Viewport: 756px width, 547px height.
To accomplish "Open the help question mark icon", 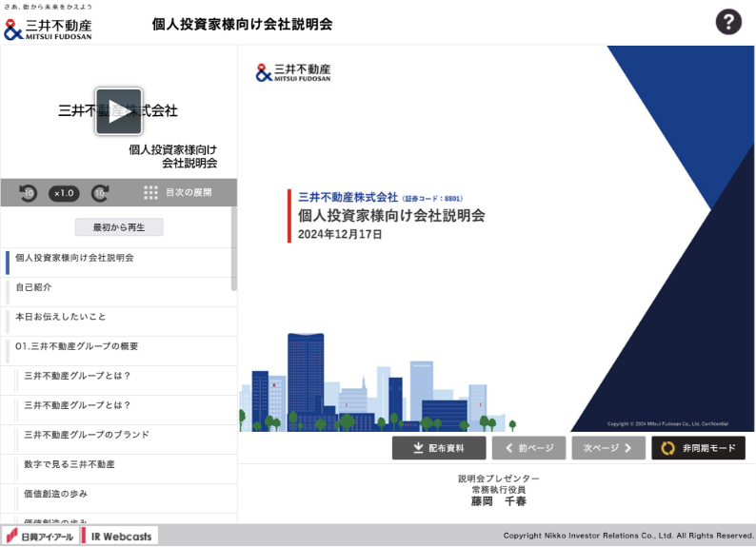I will [x=728, y=22].
